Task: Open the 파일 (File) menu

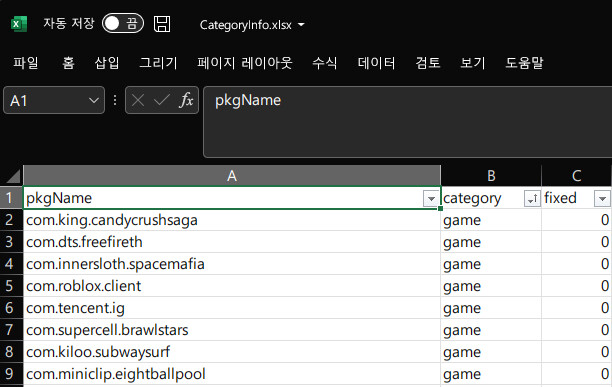Action: (x=26, y=62)
